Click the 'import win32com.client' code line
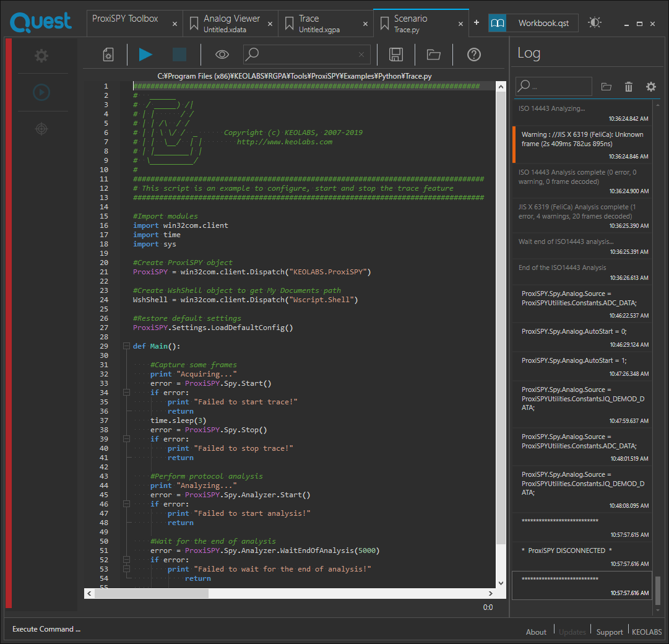 [x=181, y=225]
